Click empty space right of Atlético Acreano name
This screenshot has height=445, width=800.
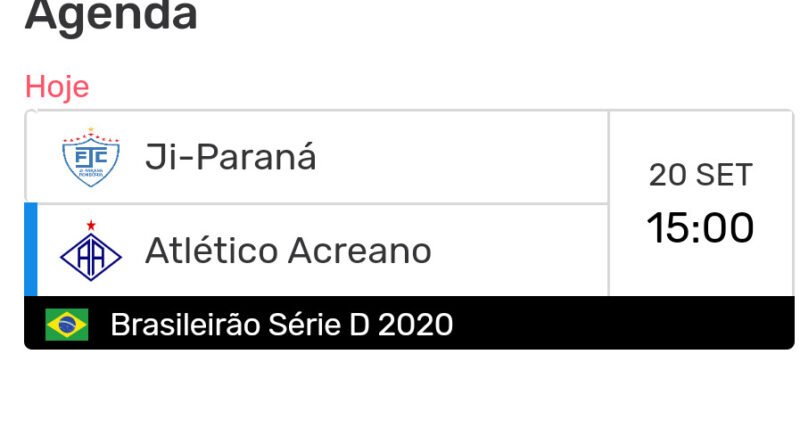coord(520,250)
